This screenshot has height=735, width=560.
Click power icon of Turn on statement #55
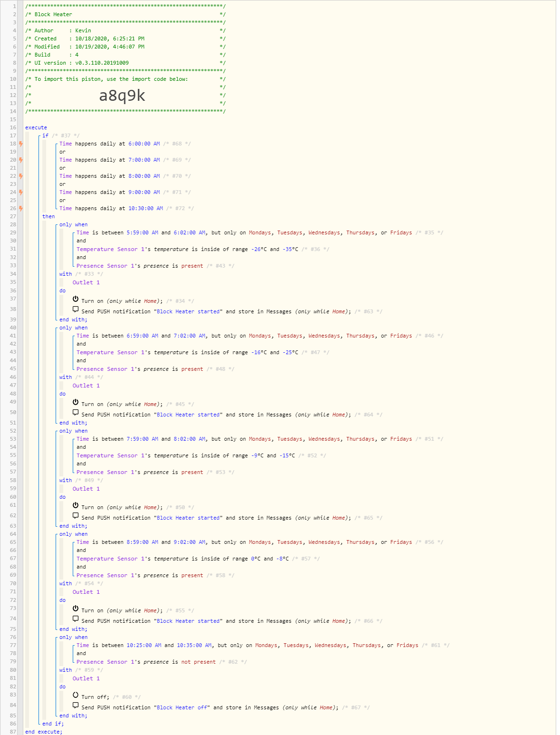point(76,609)
